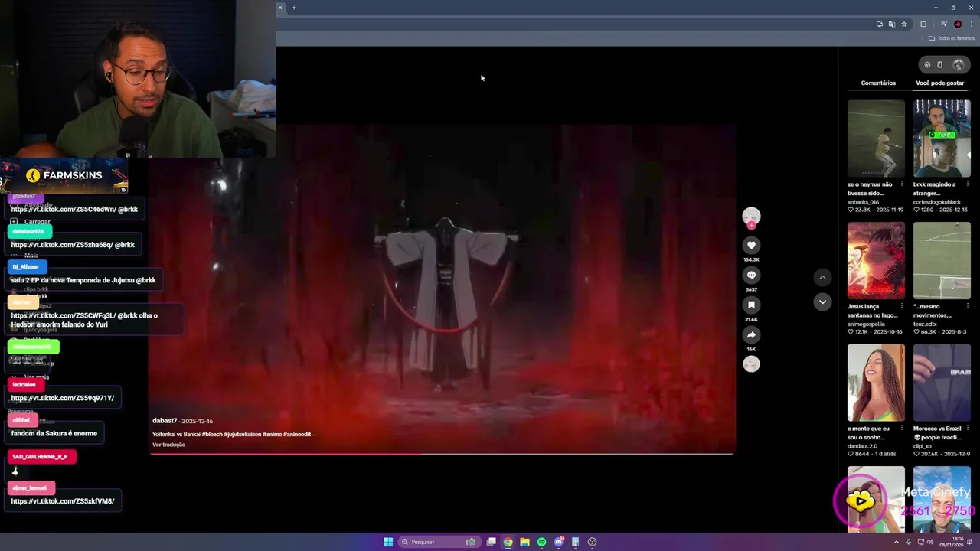This screenshot has height=551, width=980.
Task: Click the translate page icon in address bar
Action: (x=892, y=24)
